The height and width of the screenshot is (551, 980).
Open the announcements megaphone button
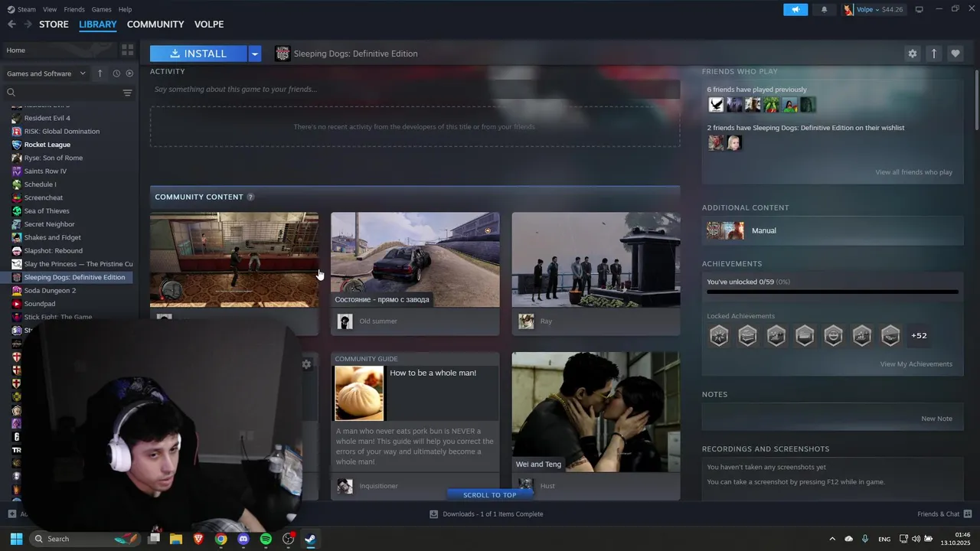click(795, 9)
